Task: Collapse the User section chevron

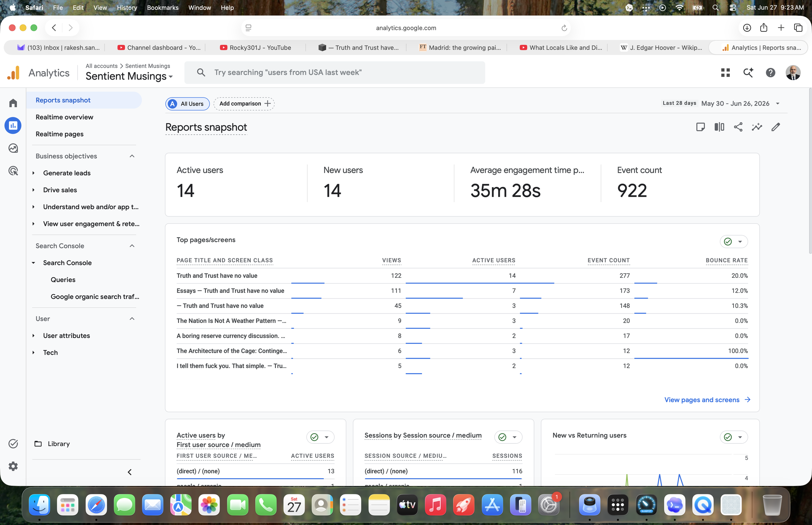Action: [132, 319]
